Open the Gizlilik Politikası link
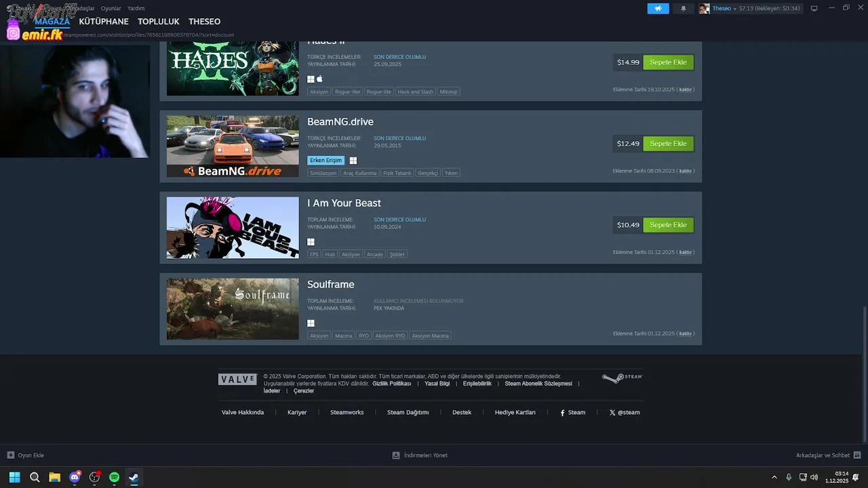 pos(392,384)
